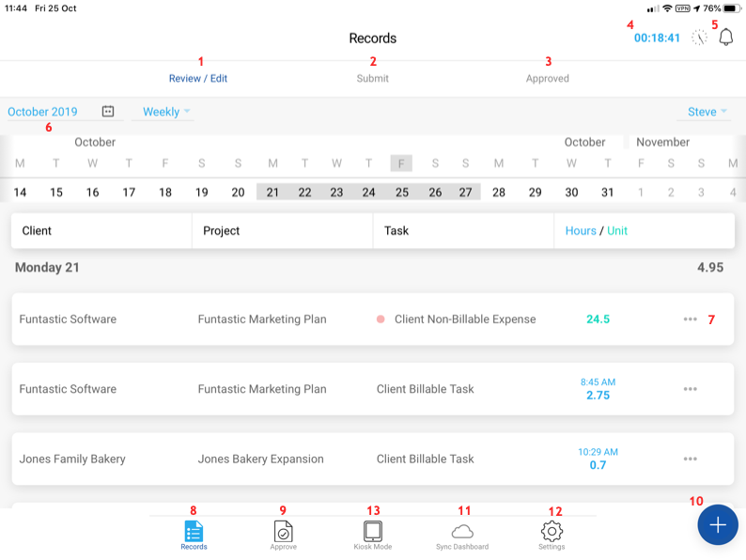Tap the daily total 4.95
Screen dimensions: 746x560
(710, 267)
